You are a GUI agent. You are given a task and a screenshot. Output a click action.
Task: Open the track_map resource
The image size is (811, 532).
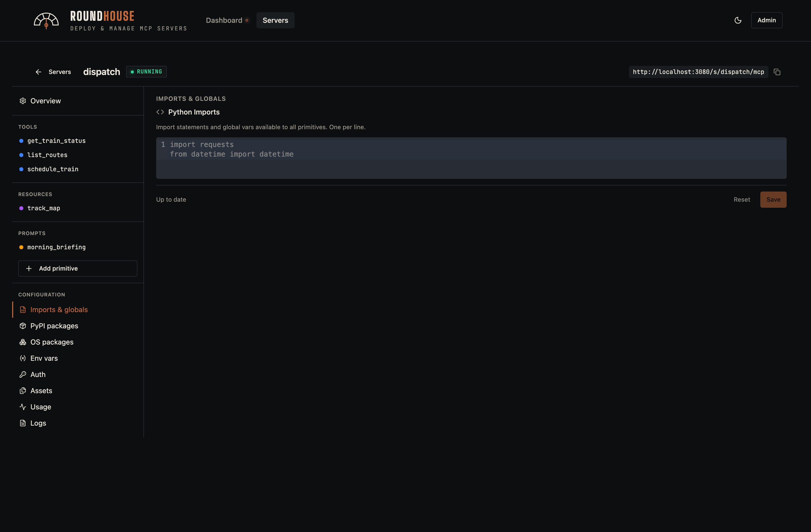click(x=78, y=208)
